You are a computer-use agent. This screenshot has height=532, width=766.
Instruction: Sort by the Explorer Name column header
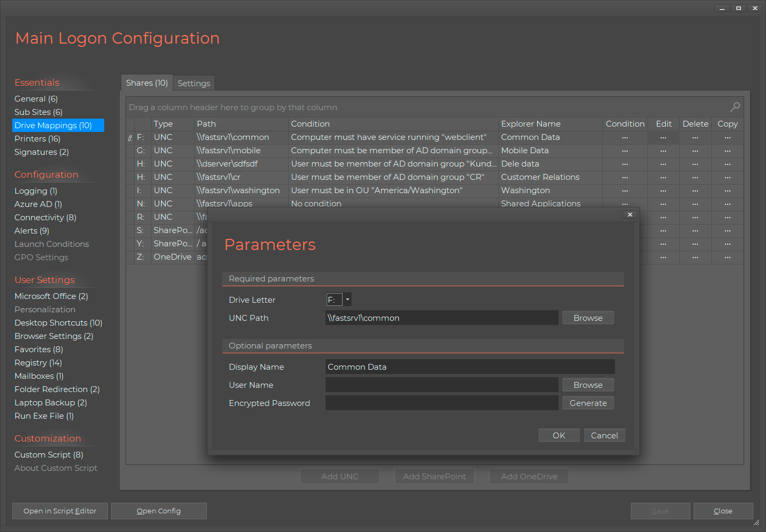[550, 123]
